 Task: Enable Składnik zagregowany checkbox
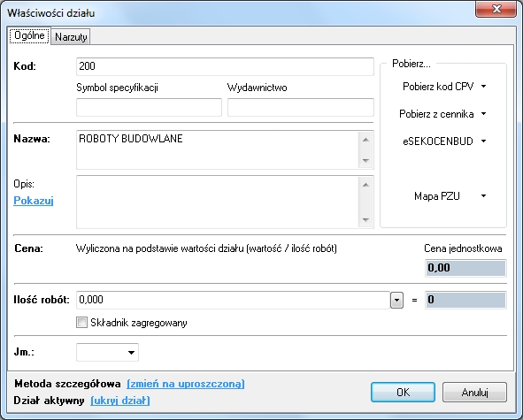tap(81, 323)
